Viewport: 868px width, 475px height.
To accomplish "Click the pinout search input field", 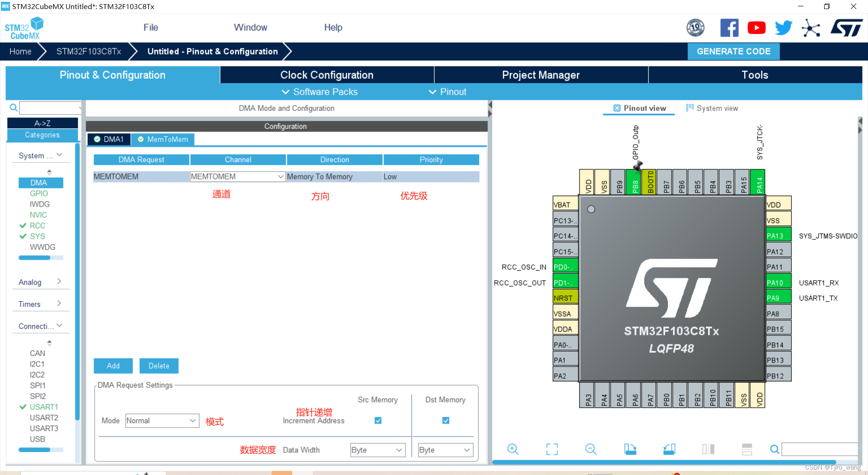I will tap(818, 449).
